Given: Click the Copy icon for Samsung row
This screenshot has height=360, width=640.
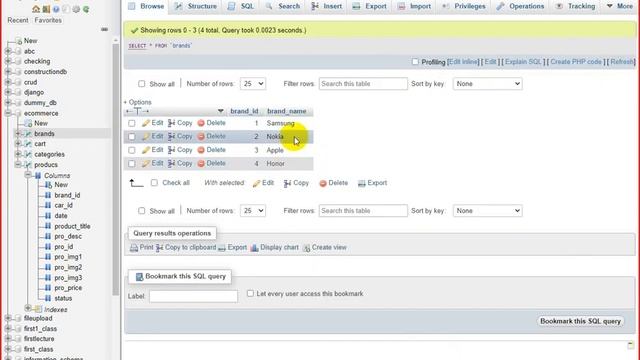Looking at the screenshot, I should [x=172, y=123].
